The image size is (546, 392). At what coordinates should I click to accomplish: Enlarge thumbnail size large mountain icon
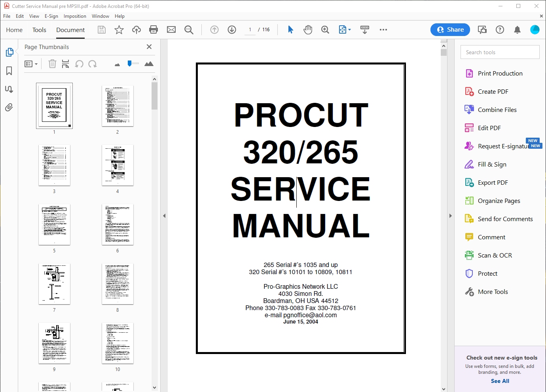pyautogui.click(x=149, y=64)
